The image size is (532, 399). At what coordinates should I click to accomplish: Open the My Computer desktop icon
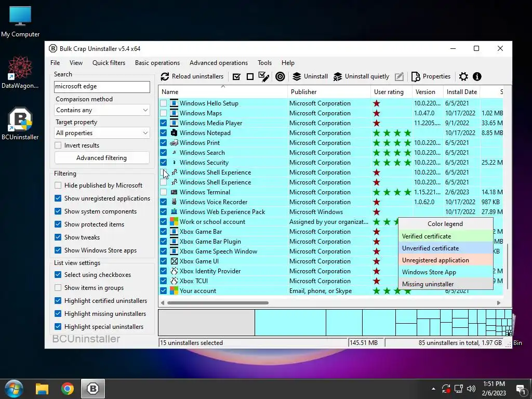(20, 21)
